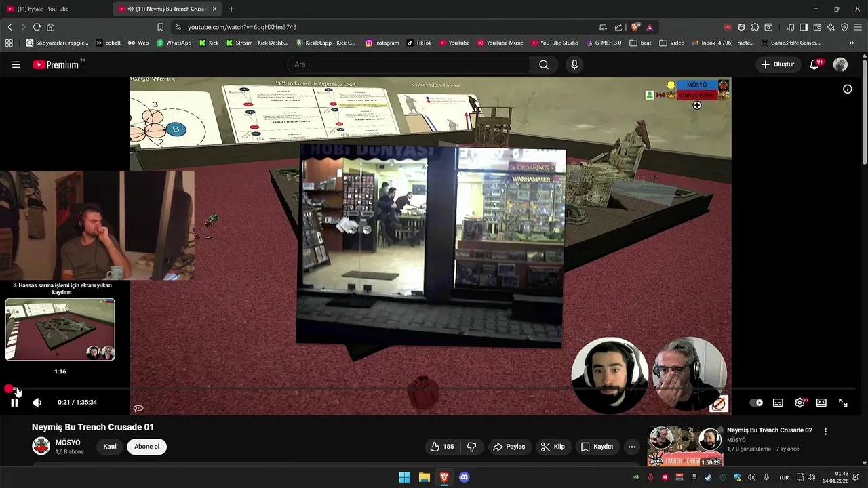Open the beat bookmarks folder
Image resolution: width=868 pixels, height=488 pixels.
tap(640, 43)
